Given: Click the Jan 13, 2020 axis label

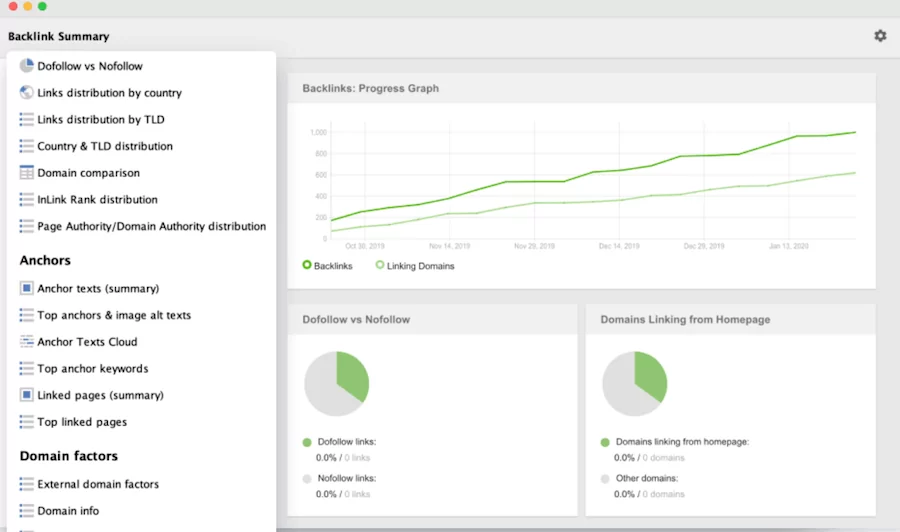Looking at the screenshot, I should tap(789, 246).
